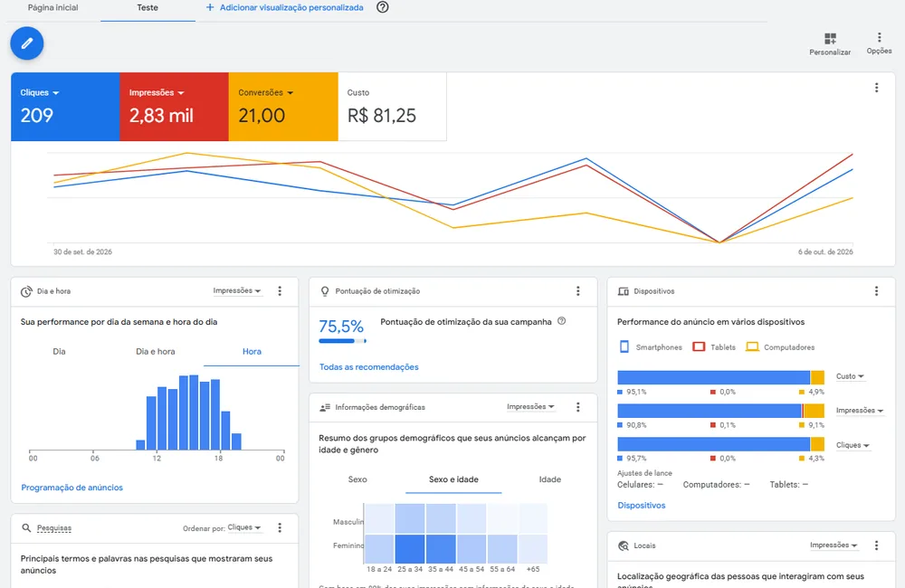Screen dimensions: 905x588
Task: Select the Hora tab
Action: (x=252, y=351)
